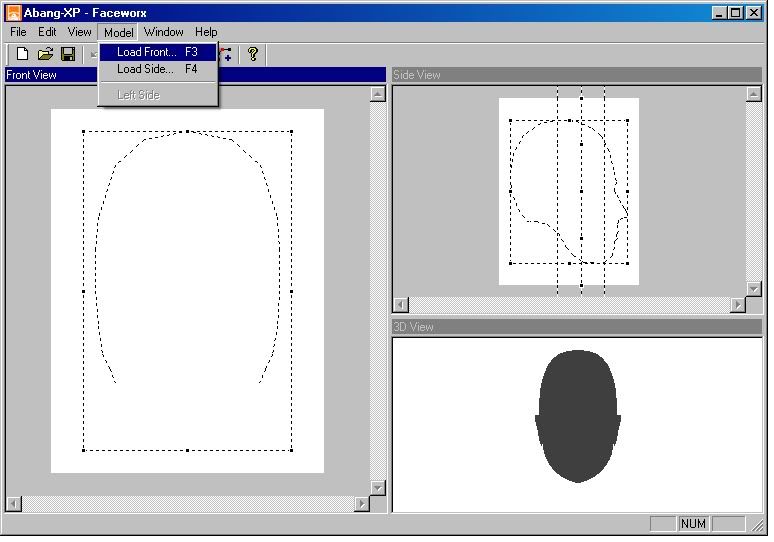Click Side View scrollbar left arrow
774x542 pixels.
(x=401, y=304)
